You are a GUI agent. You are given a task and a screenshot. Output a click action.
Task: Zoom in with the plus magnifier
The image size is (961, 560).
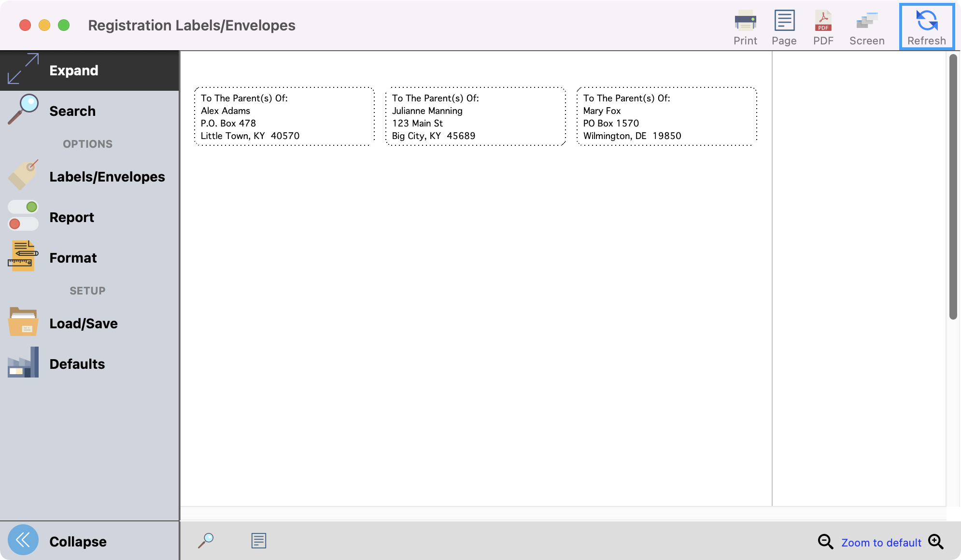(x=935, y=542)
